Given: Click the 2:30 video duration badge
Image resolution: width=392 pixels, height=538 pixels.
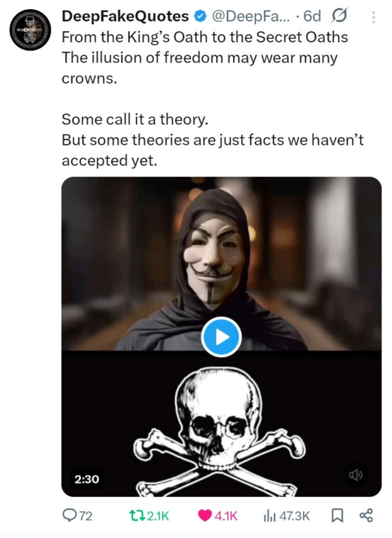Looking at the screenshot, I should tap(87, 479).
